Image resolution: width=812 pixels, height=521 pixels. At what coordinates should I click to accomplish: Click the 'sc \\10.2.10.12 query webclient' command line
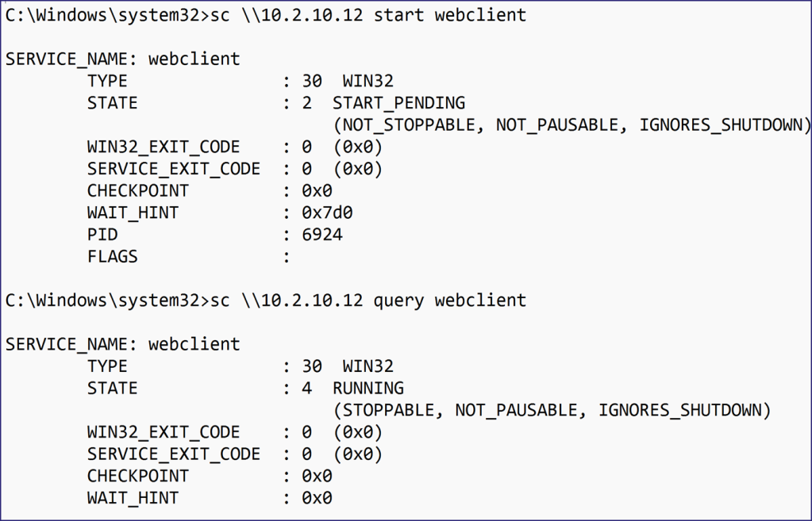click(368, 301)
